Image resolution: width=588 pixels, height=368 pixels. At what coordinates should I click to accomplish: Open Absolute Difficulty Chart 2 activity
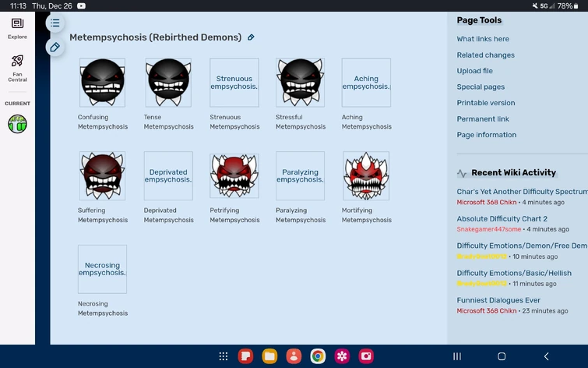(502, 218)
